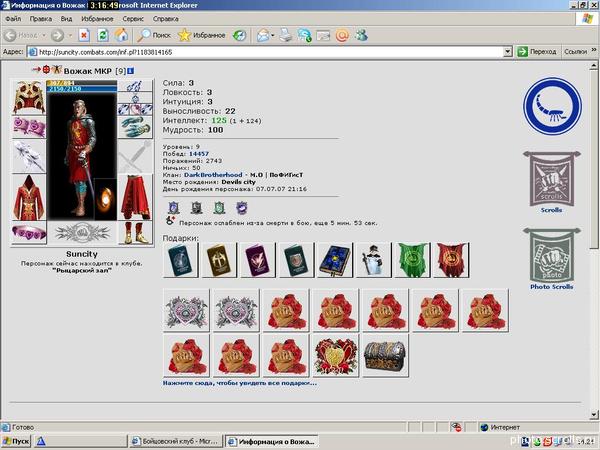The width and height of the screenshot is (600, 450).
Task: Expand the address bar dropdown arrow
Action: point(507,52)
